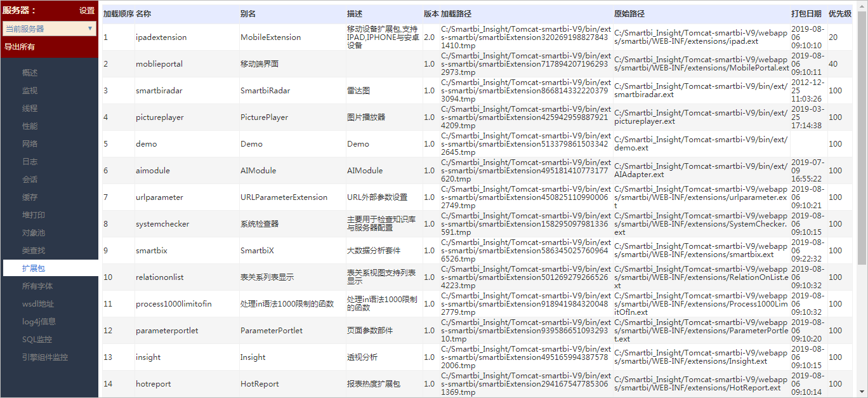This screenshot has height=398, width=868.
Task: Open the 网络 sidebar entry
Action: pyautogui.click(x=30, y=144)
